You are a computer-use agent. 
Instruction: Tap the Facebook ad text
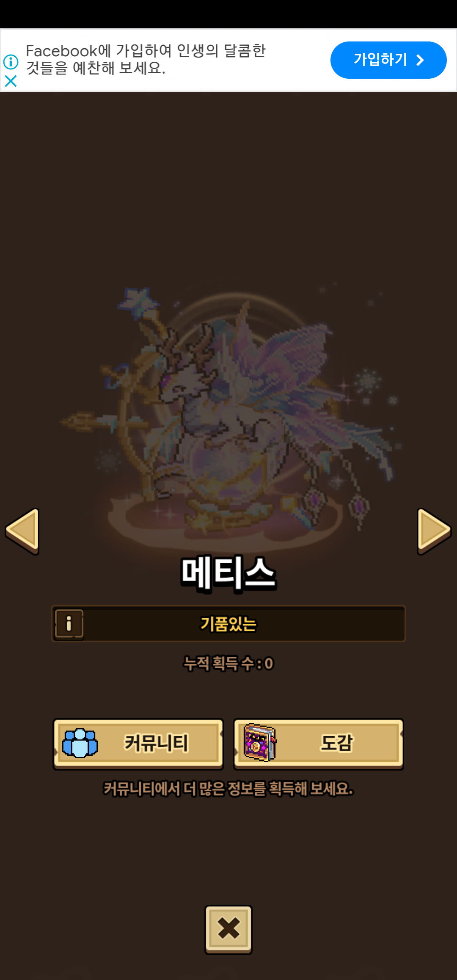click(x=146, y=59)
